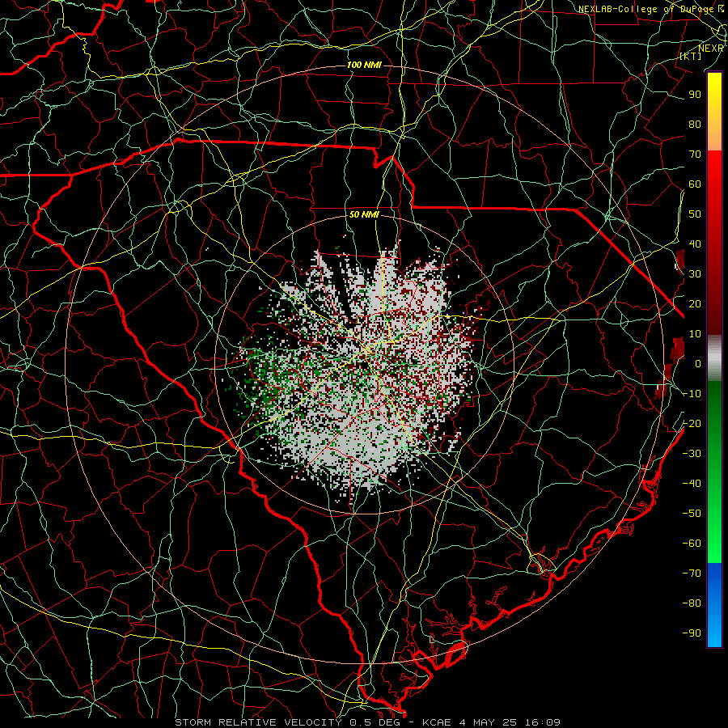Click the [KT] units label
Image resolution: width=728 pixels, height=728 pixels.
[691, 56]
